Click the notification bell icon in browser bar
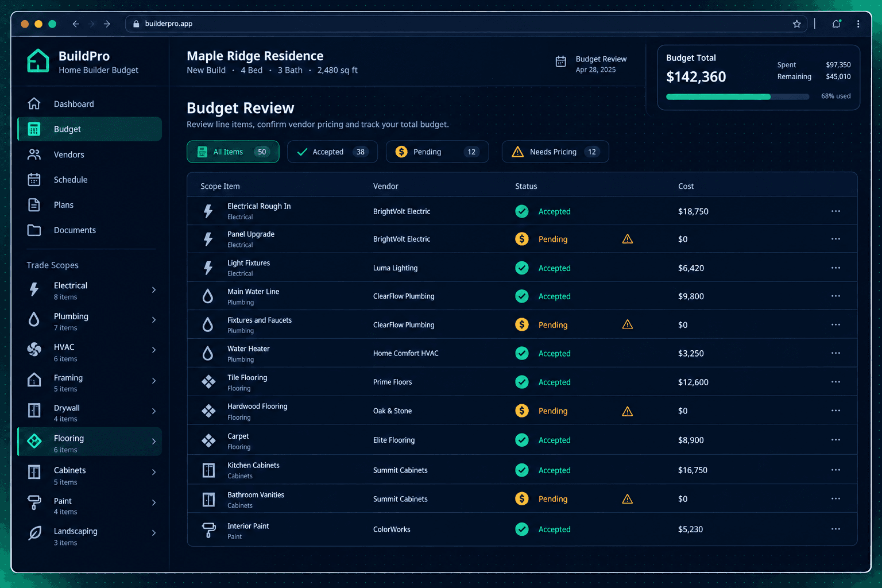 click(x=837, y=24)
